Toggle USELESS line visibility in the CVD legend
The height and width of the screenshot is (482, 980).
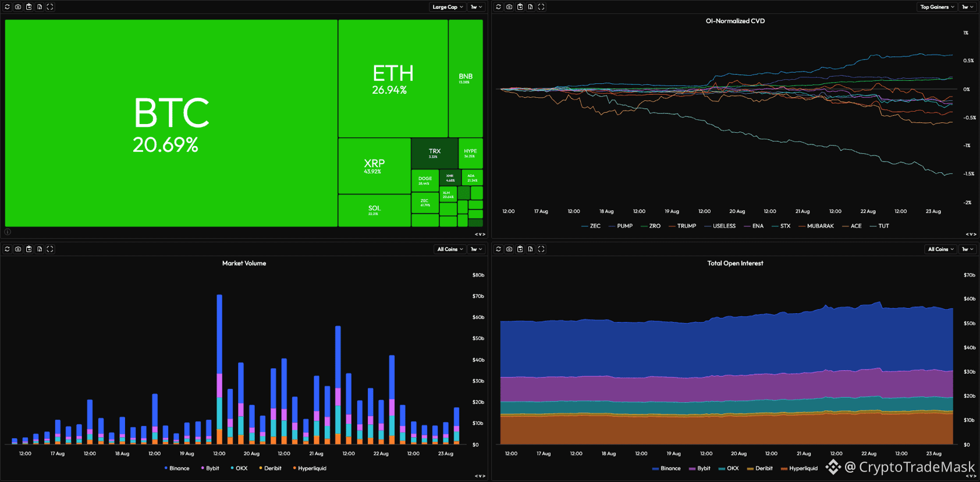(x=720, y=226)
